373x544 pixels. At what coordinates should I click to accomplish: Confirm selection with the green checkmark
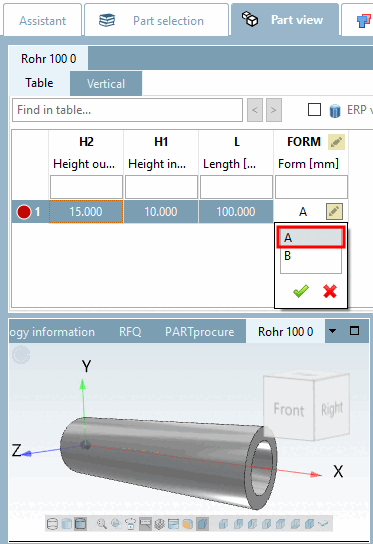point(301,291)
